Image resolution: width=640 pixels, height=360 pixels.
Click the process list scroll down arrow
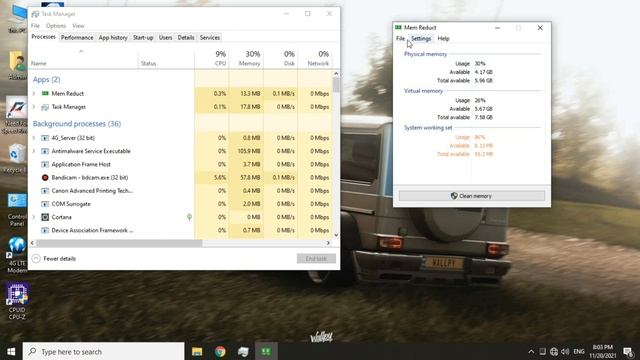pos(336,235)
